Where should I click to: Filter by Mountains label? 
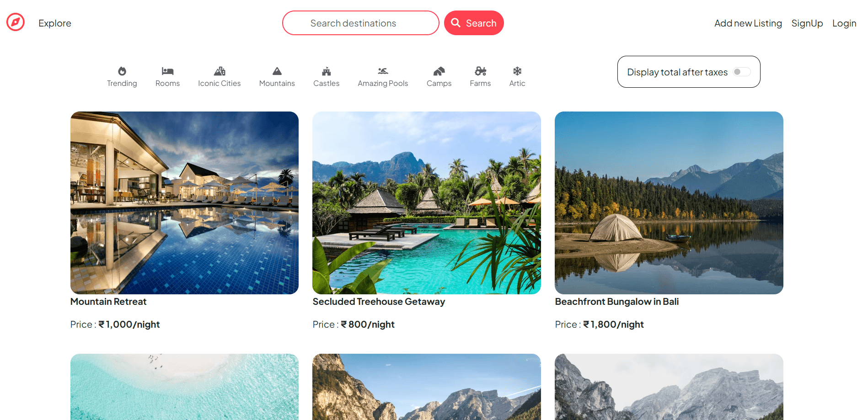[277, 83]
